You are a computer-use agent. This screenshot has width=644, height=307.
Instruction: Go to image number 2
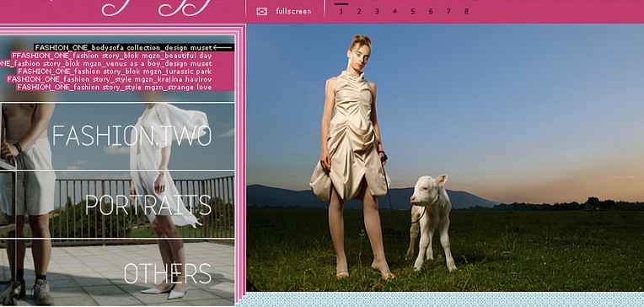(359, 12)
